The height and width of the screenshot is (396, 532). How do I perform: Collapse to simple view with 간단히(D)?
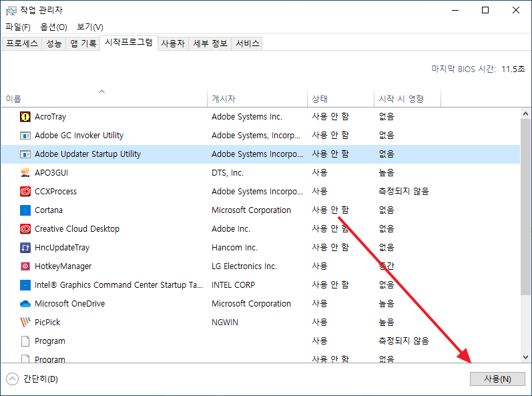32,379
